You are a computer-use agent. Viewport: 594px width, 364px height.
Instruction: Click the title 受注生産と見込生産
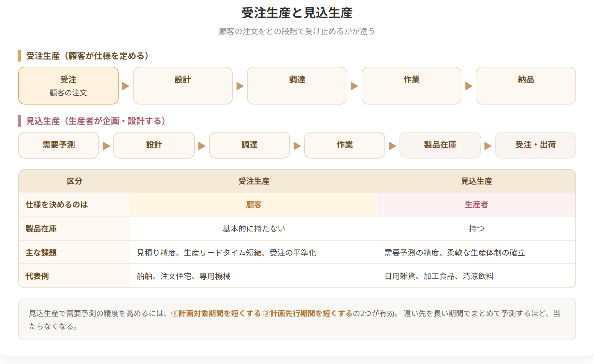click(297, 13)
